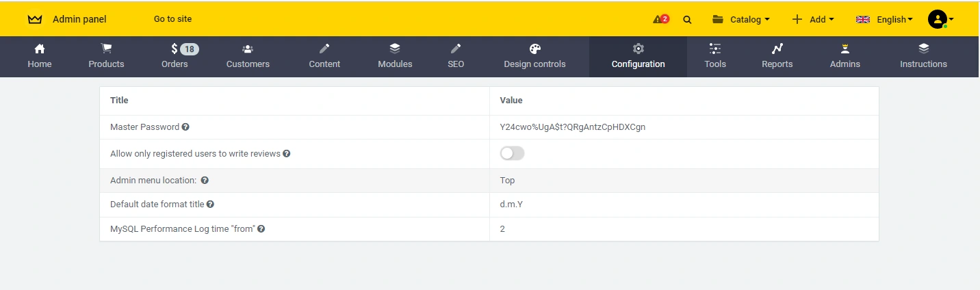Open the Orders menu item
This screenshot has height=290, width=980.
click(x=175, y=56)
